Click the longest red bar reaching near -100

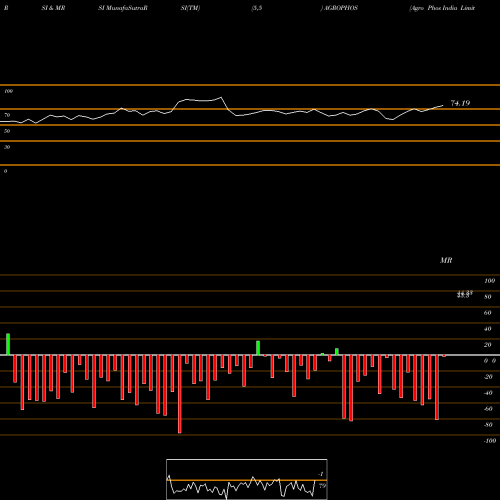pos(180,394)
